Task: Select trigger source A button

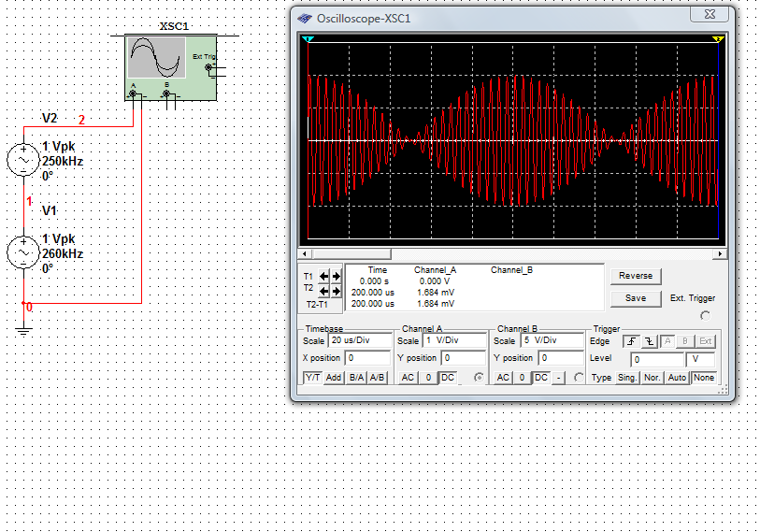Action: [x=667, y=341]
